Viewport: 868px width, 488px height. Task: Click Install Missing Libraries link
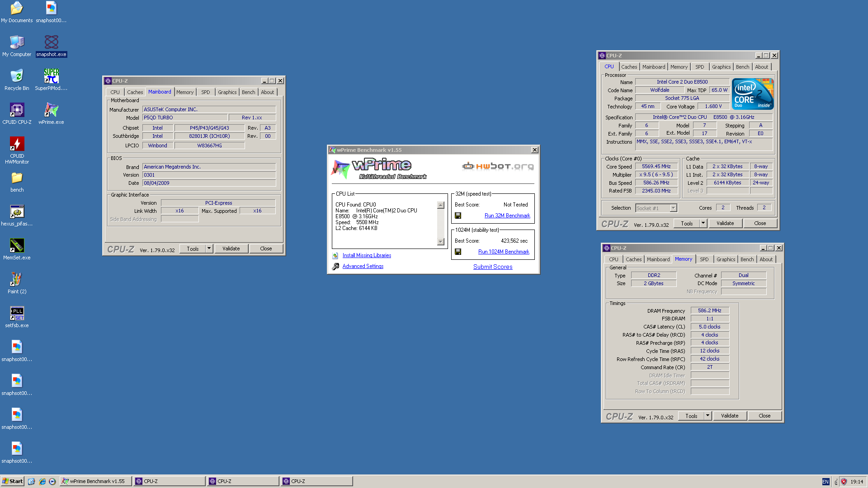click(x=367, y=256)
